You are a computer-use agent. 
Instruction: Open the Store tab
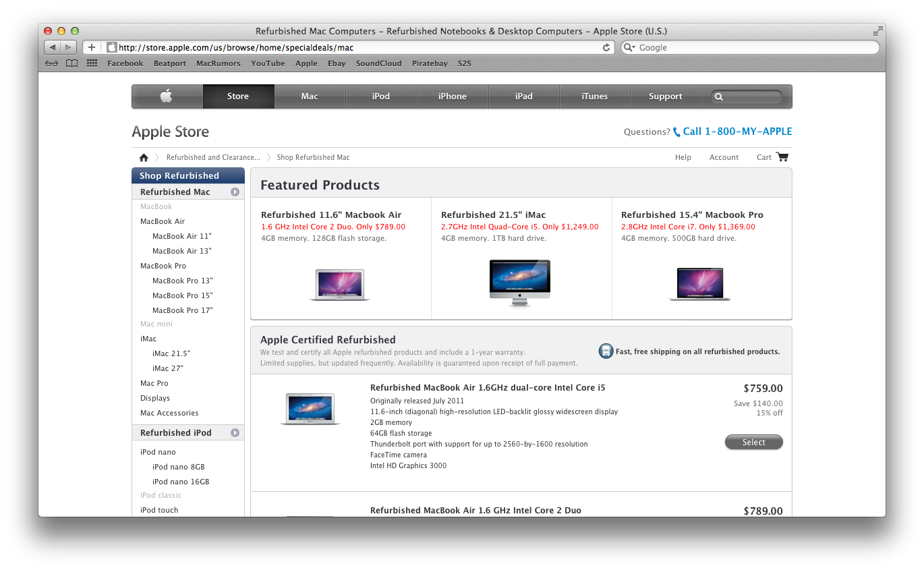238,96
